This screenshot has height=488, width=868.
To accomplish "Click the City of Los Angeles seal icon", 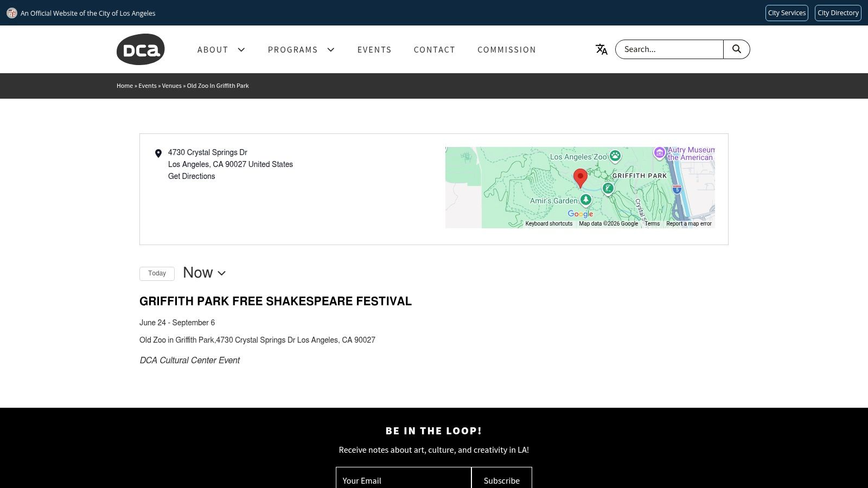I will [x=12, y=13].
